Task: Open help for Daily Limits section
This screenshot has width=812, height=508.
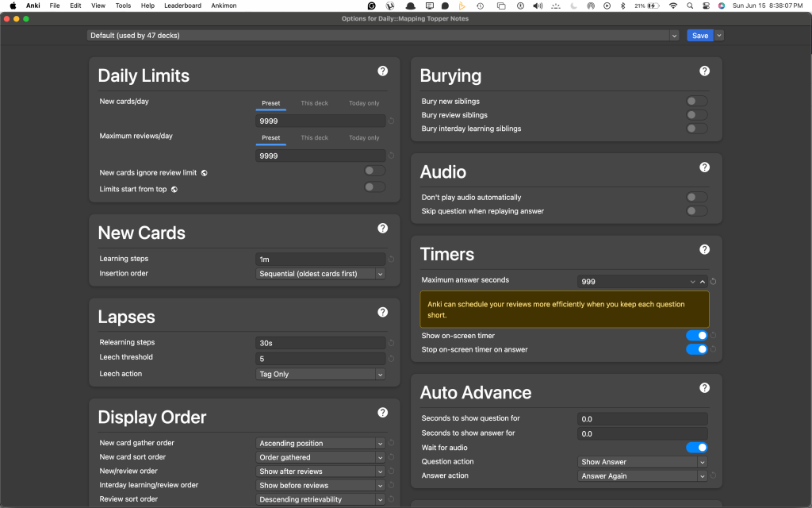Action: pyautogui.click(x=382, y=71)
